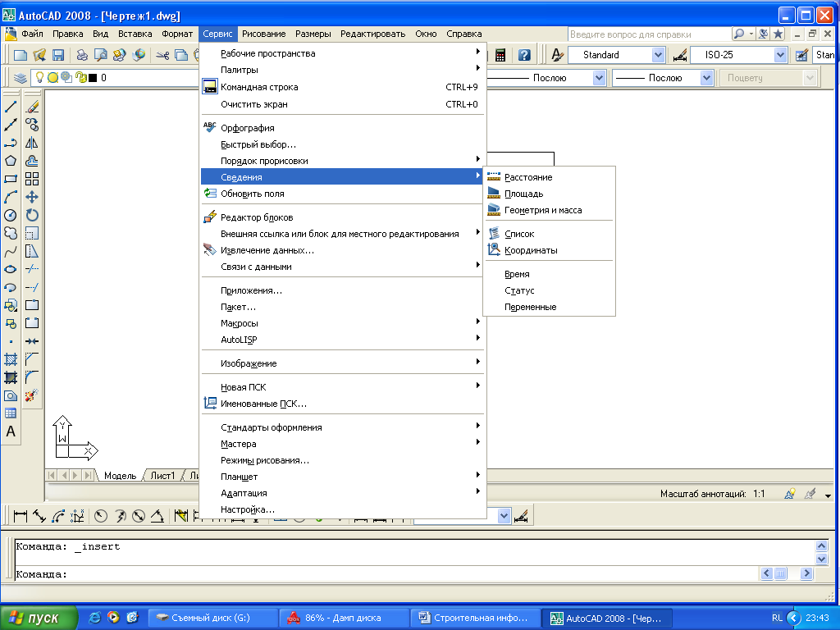Switch to the Модель tab
Image resolution: width=840 pixels, height=630 pixels.
click(x=120, y=476)
